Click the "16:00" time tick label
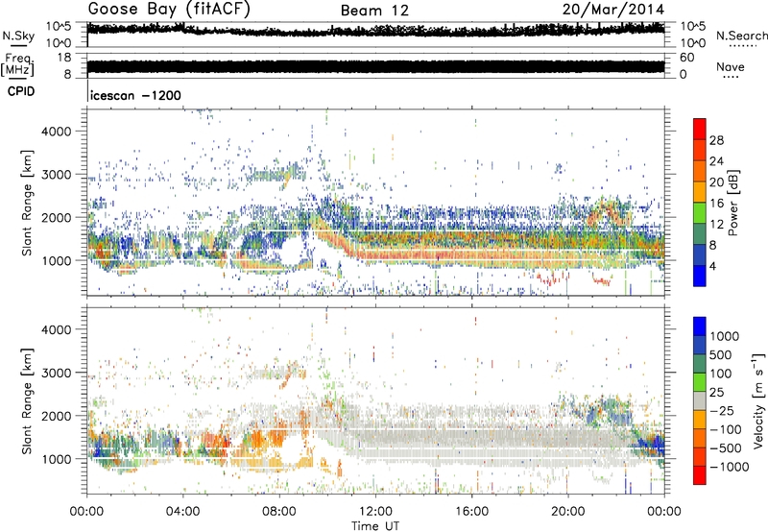 471,512
